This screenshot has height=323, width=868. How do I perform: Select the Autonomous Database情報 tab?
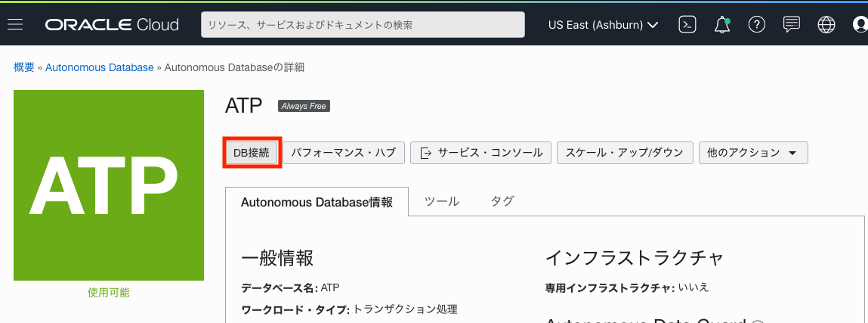click(317, 202)
